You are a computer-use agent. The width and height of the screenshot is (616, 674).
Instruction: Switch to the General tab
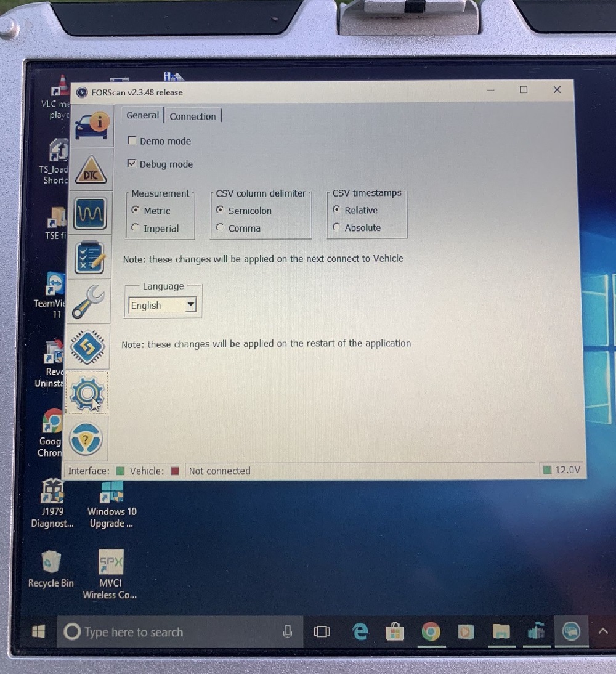[x=143, y=115]
